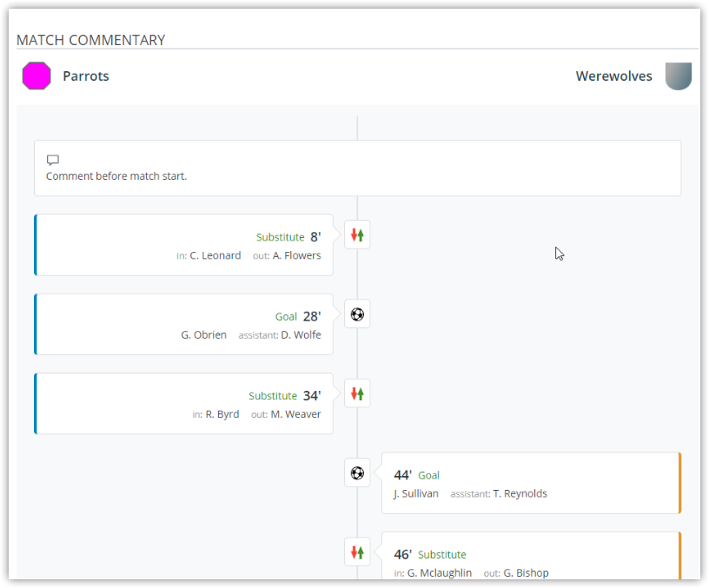Viewport: 709px width, 588px height.
Task: Select goal scorer G. Obrien
Action: click(204, 335)
